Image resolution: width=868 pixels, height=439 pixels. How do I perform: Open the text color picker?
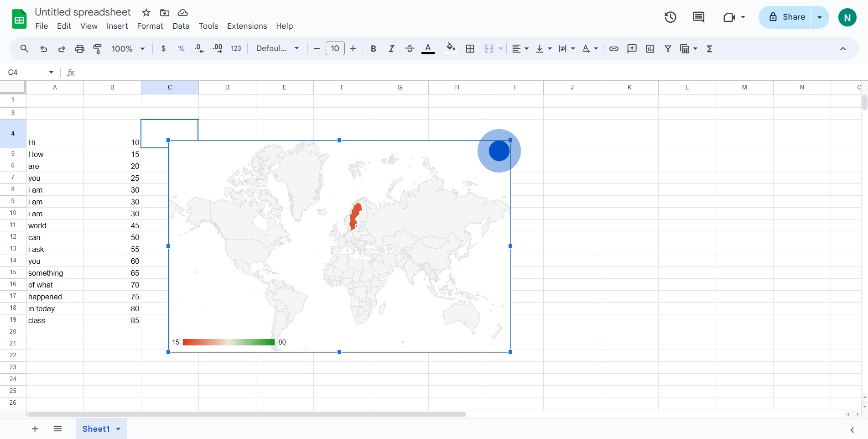coord(428,48)
